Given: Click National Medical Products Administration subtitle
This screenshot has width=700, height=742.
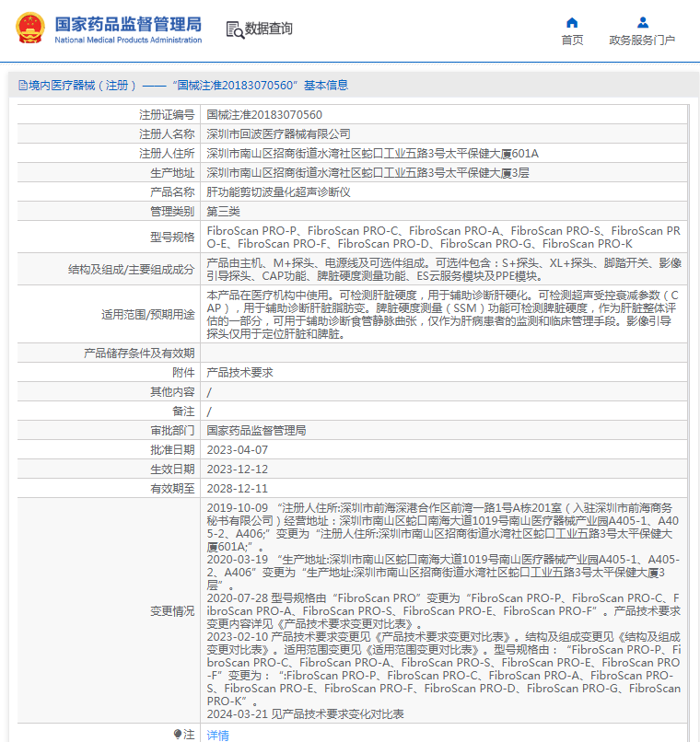Looking at the screenshot, I should (128, 41).
